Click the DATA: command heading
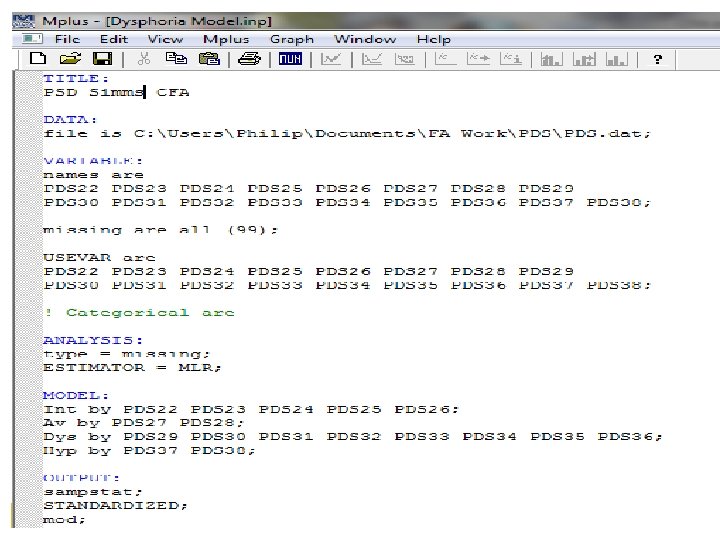This screenshot has width=720, height=540. (x=70, y=120)
